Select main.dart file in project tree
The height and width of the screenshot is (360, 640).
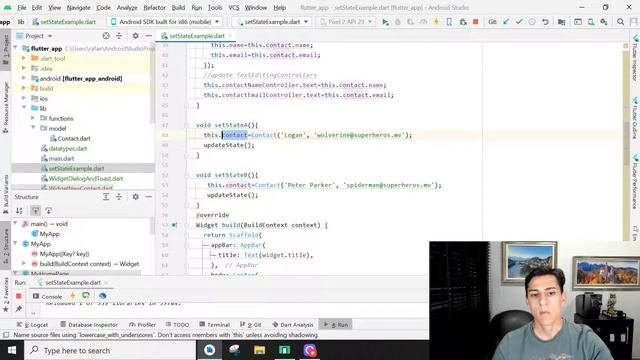(x=61, y=158)
